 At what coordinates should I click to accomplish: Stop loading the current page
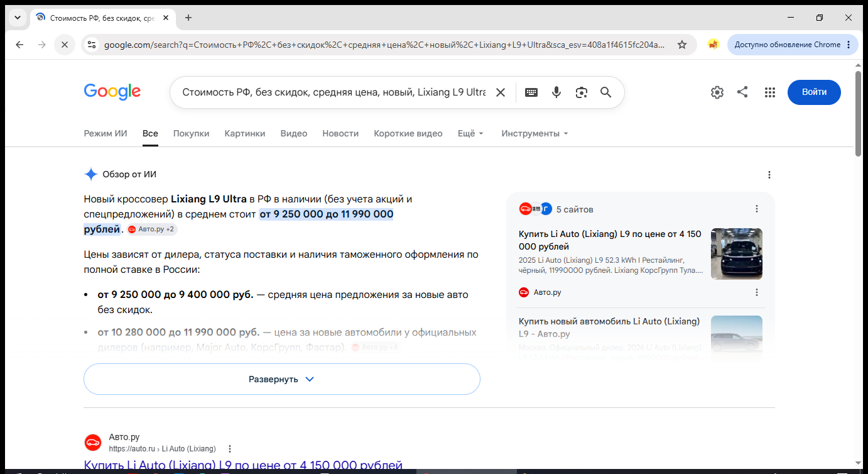coord(64,45)
